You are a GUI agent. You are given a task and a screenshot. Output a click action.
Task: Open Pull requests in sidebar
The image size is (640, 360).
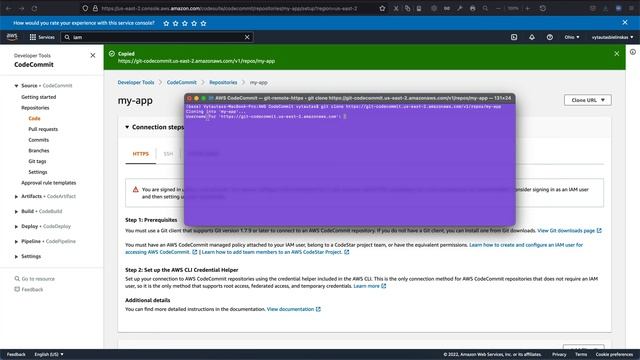43,129
